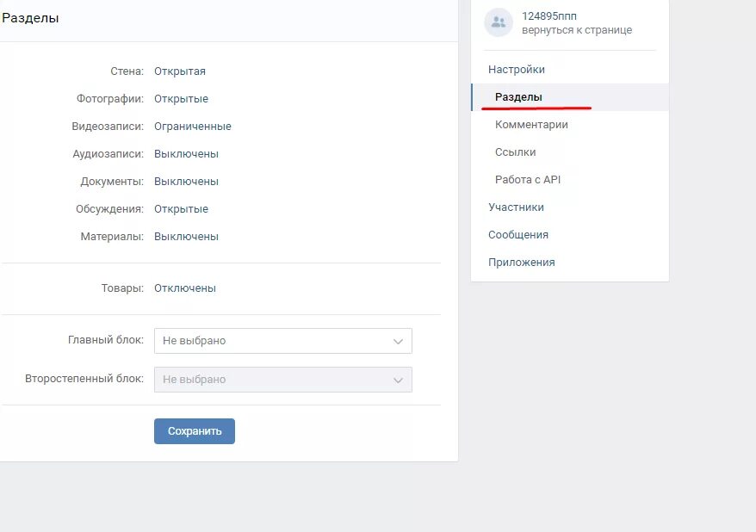Expand the Главный блок dropdown
Viewport: 756px width, 532px height.
coord(282,341)
